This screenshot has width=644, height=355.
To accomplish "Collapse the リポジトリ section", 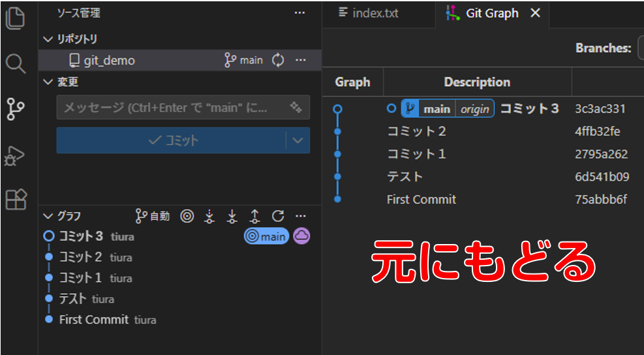I will point(48,39).
